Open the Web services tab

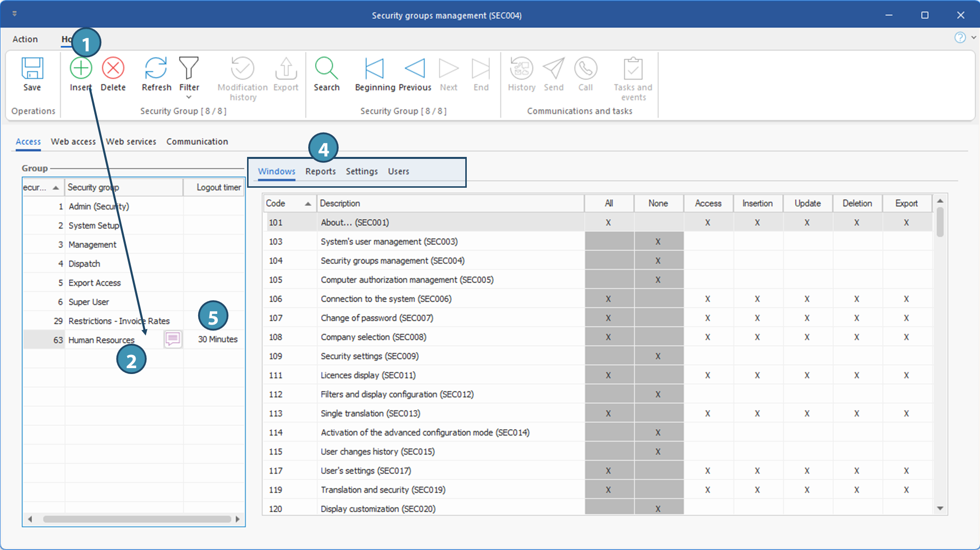(131, 141)
